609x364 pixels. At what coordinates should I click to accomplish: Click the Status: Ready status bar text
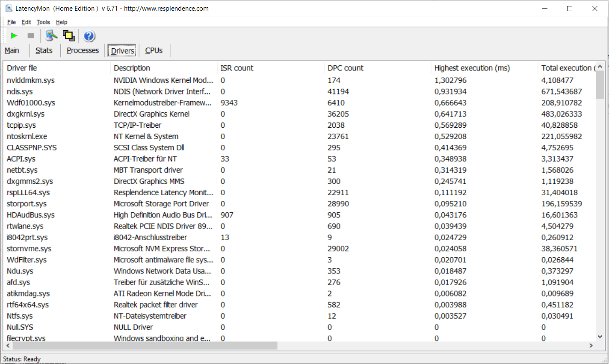point(22,359)
